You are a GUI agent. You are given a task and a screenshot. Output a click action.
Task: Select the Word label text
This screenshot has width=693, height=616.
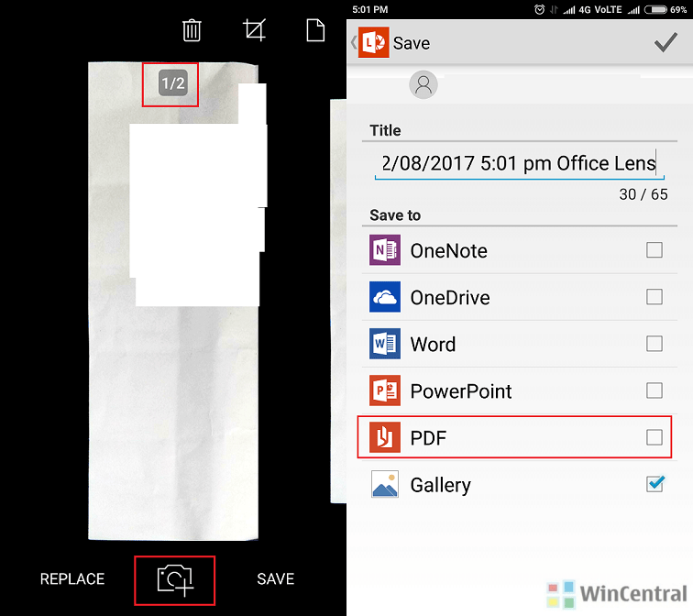433,345
